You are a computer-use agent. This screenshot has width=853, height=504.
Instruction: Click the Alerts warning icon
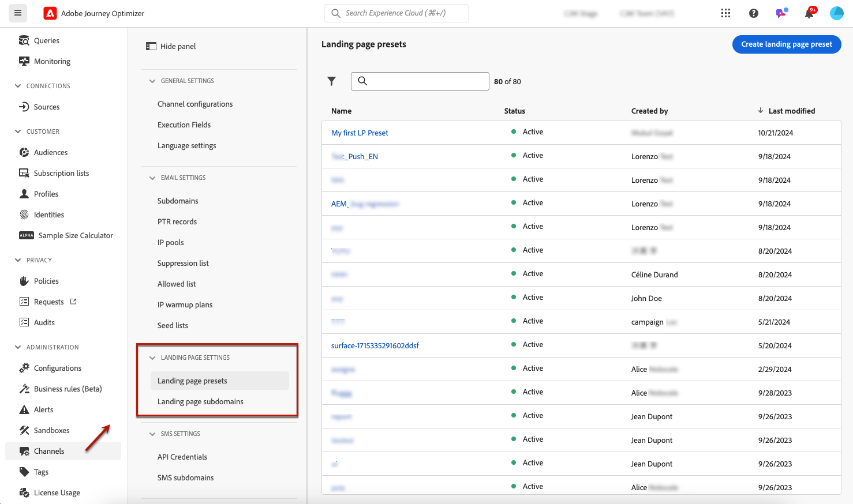[x=24, y=409]
